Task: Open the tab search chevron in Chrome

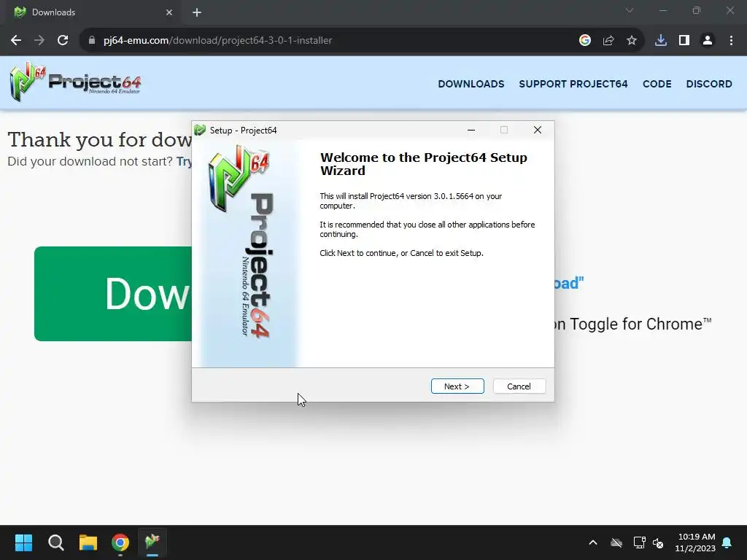Action: click(x=630, y=10)
